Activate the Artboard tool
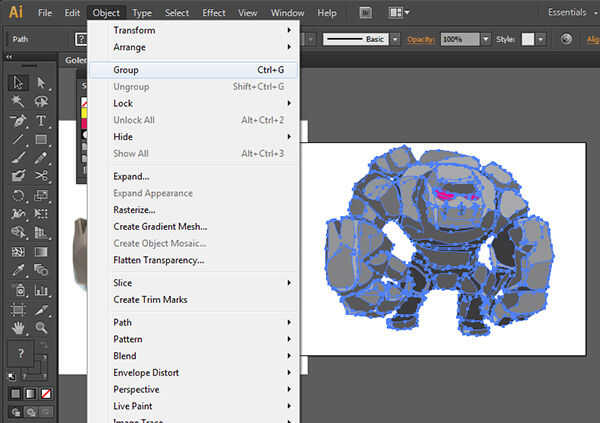Screen dimensions: 600x423 [x=18, y=309]
